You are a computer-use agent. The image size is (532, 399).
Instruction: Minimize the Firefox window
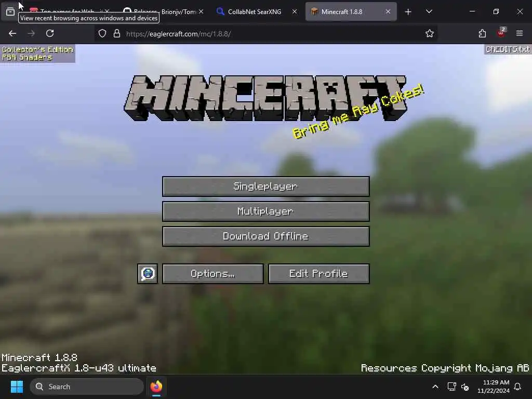pyautogui.click(x=472, y=11)
